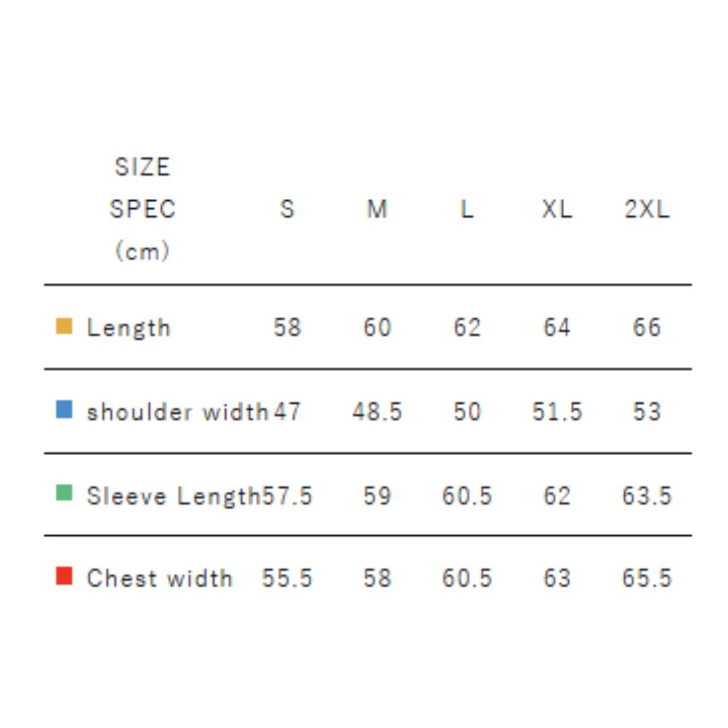
Task: Click the blue square beside shoulder width
Action: tap(64, 410)
